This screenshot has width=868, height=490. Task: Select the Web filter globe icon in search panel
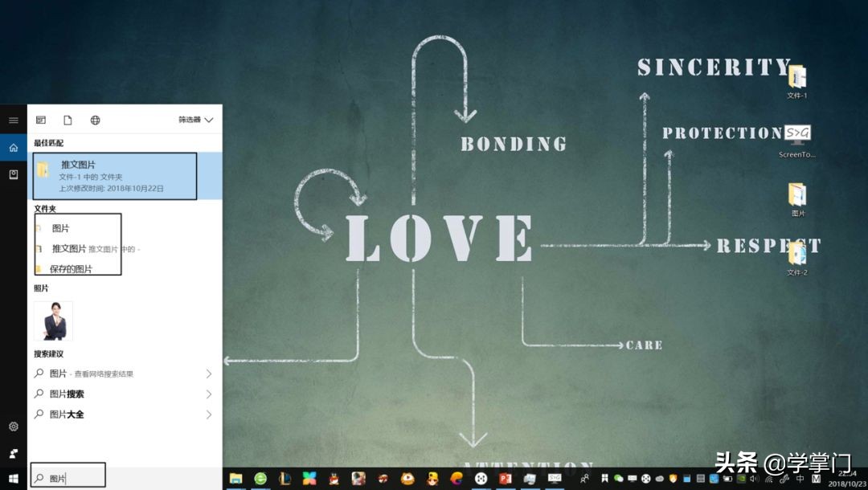pos(95,120)
